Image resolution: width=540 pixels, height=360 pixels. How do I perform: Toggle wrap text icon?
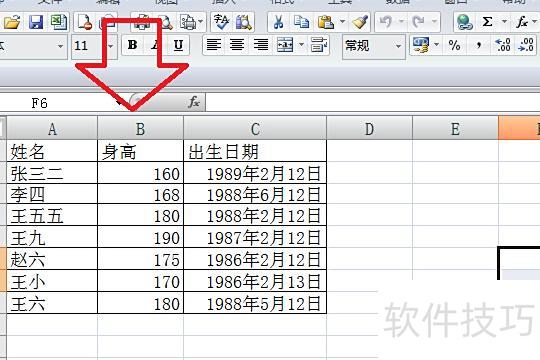(x=319, y=45)
